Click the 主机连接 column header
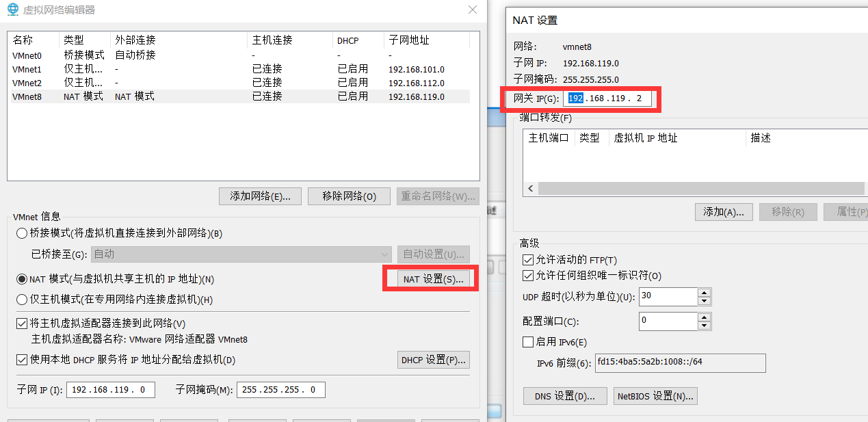868x422 pixels. [x=290, y=40]
